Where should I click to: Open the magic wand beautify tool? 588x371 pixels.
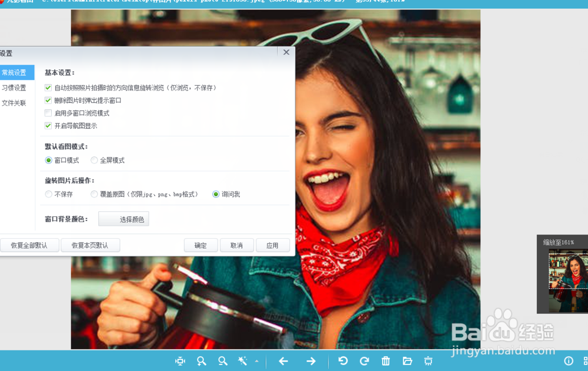(x=243, y=361)
